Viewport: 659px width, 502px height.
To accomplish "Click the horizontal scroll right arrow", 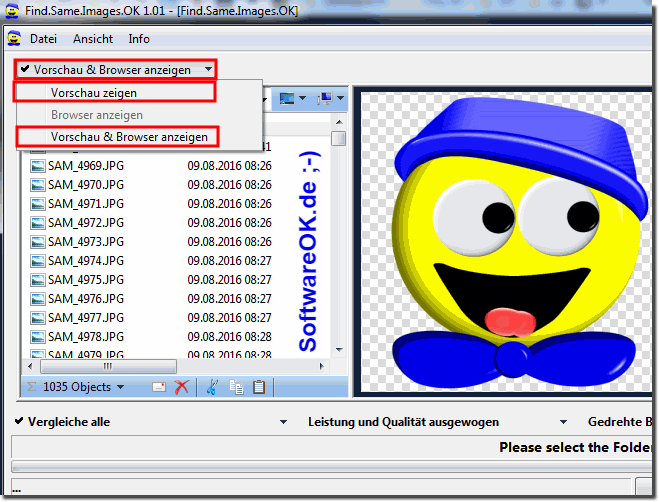I will (322, 366).
